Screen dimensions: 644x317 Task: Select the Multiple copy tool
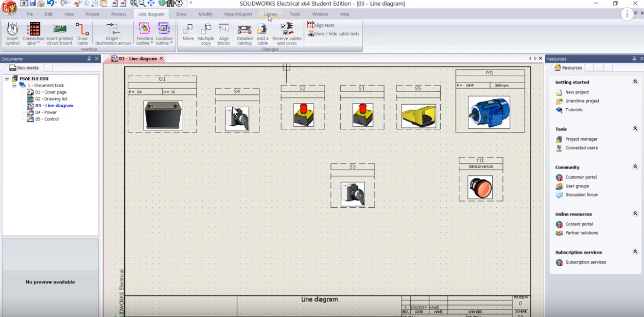[x=205, y=34]
